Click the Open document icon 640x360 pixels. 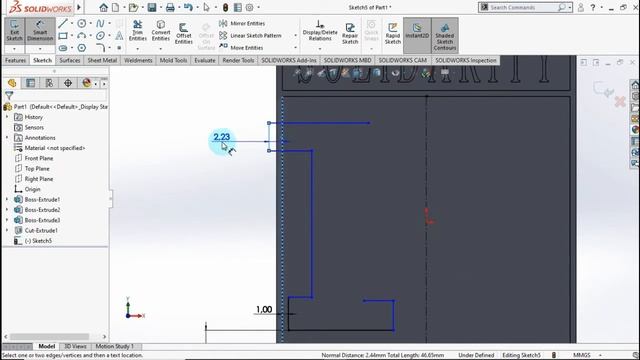click(133, 7)
